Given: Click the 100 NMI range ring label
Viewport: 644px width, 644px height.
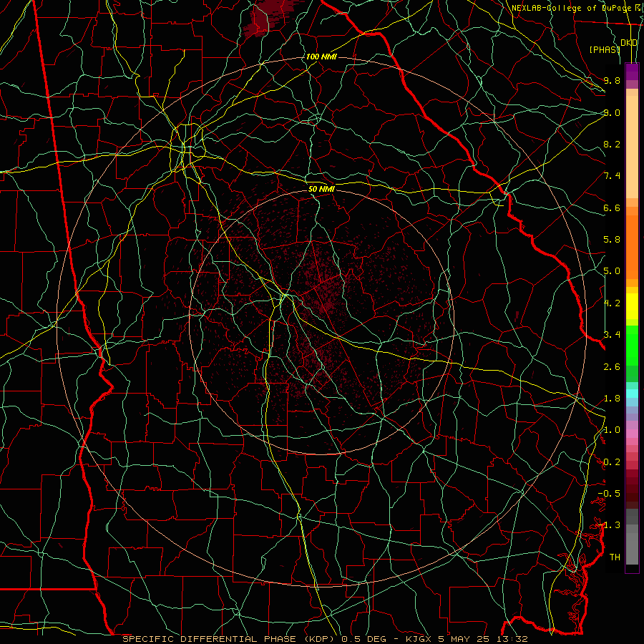Looking at the screenshot, I should click(x=321, y=57).
